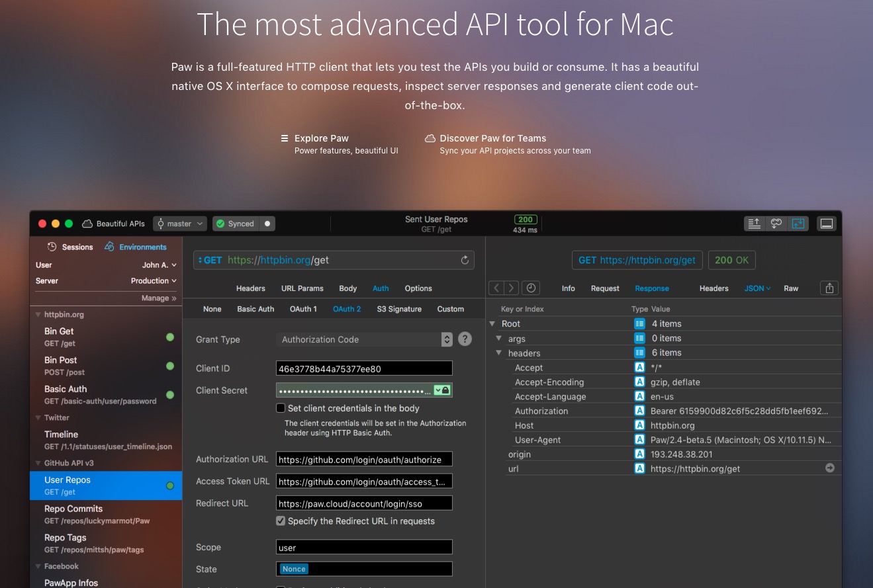Open the master branch dropdown
The width and height of the screenshot is (873, 588).
click(x=179, y=224)
